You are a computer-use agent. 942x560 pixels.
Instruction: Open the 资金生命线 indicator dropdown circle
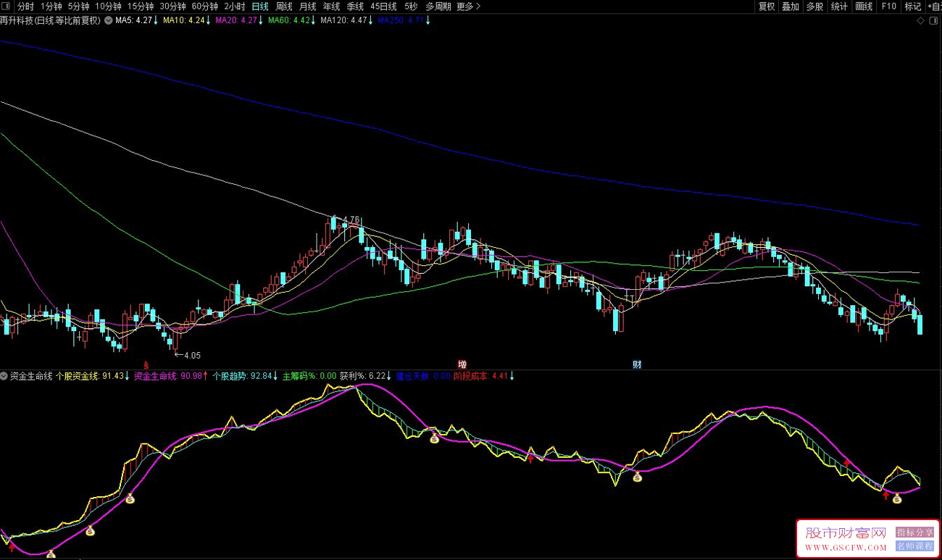[x=4, y=376]
